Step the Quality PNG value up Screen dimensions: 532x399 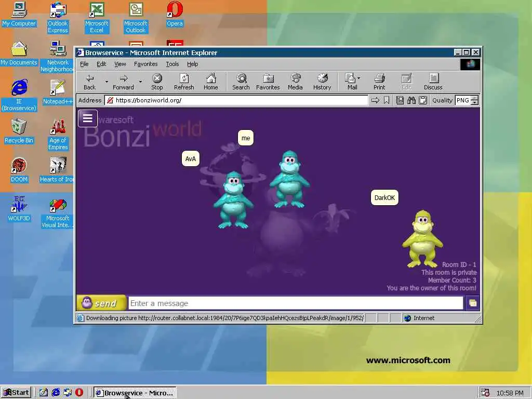tap(475, 98)
